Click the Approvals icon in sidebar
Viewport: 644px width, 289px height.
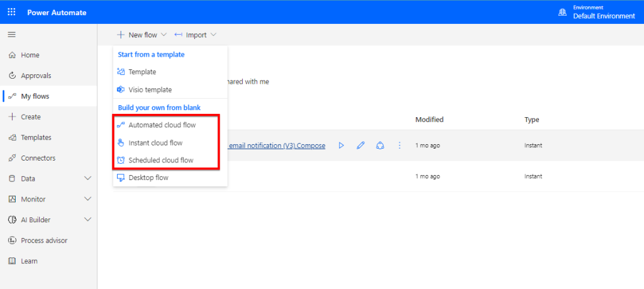pos(13,76)
